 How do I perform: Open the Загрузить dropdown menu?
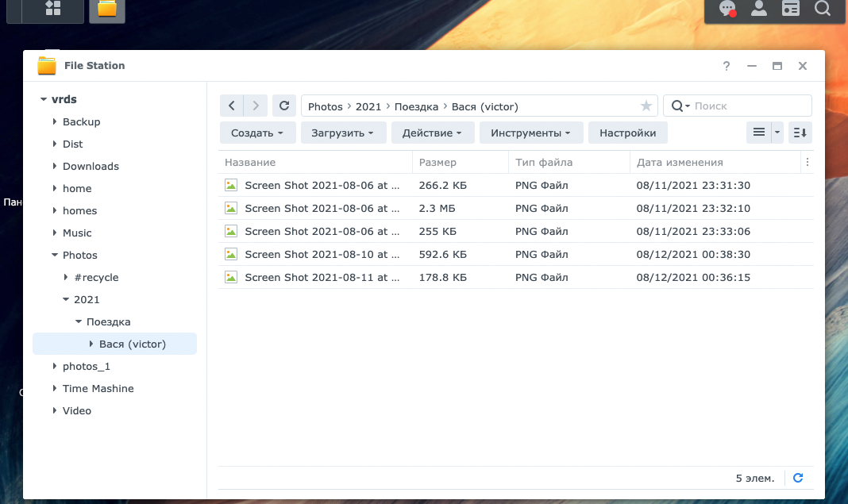tap(343, 133)
